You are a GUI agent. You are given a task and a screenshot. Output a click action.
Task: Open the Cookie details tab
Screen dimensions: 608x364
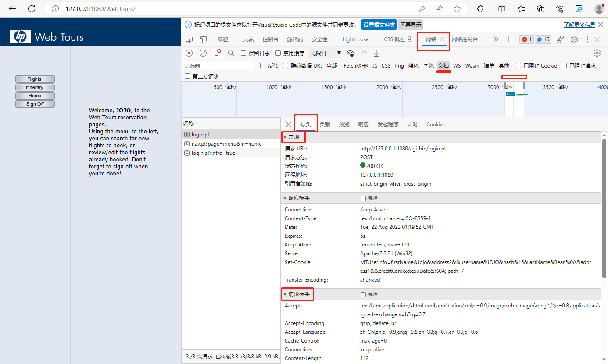434,125
